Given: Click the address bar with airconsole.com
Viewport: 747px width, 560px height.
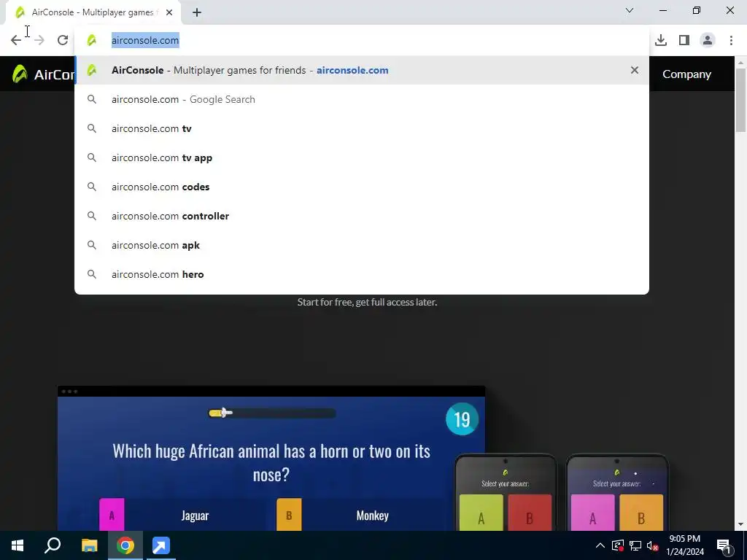Looking at the screenshot, I should tap(362, 41).
